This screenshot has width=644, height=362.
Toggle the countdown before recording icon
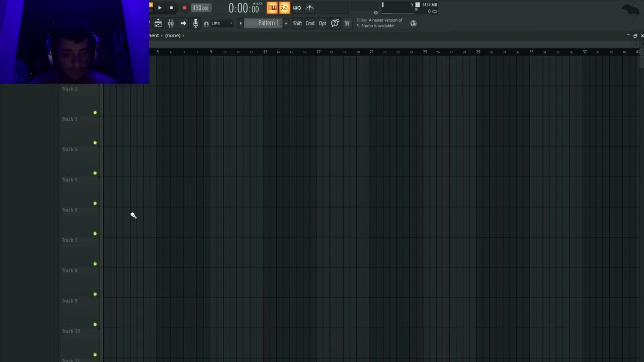[x=284, y=8]
